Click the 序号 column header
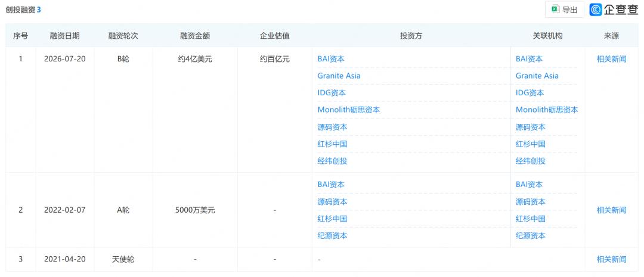 click(x=20, y=36)
